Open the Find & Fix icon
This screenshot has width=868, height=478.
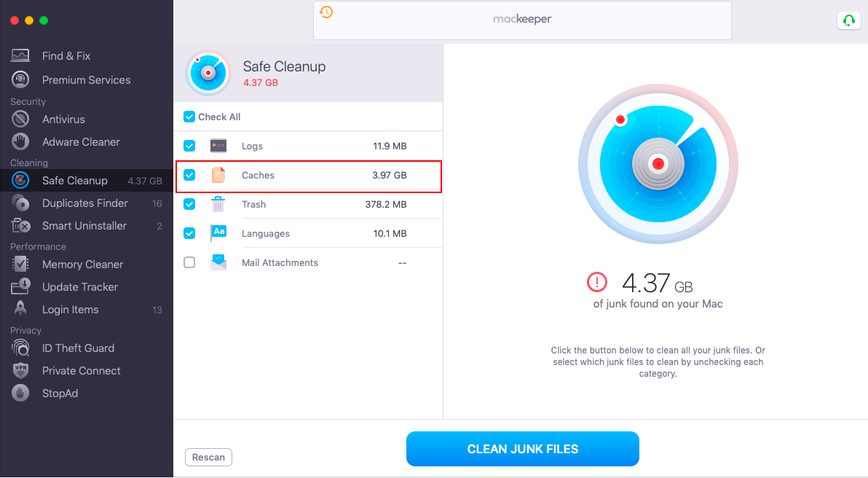20,55
